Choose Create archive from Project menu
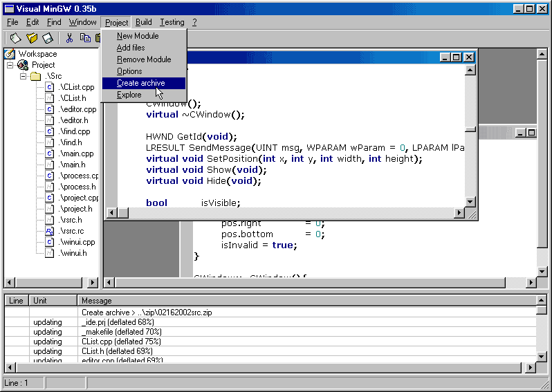This screenshot has width=552, height=392. 140,83
